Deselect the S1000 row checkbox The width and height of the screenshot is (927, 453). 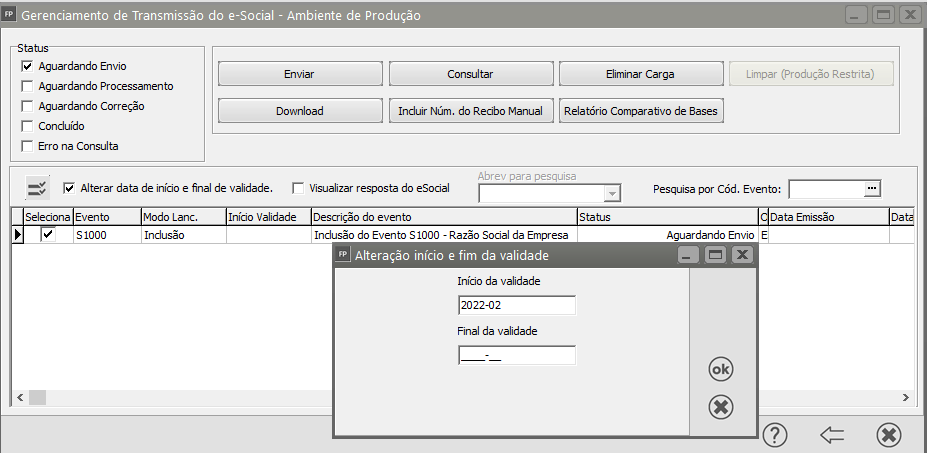(47, 235)
